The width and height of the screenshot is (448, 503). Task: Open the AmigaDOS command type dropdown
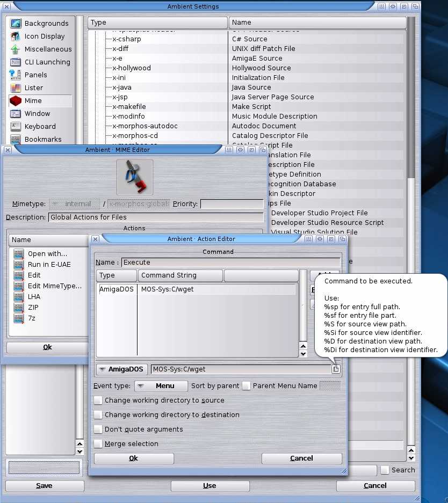(122, 369)
